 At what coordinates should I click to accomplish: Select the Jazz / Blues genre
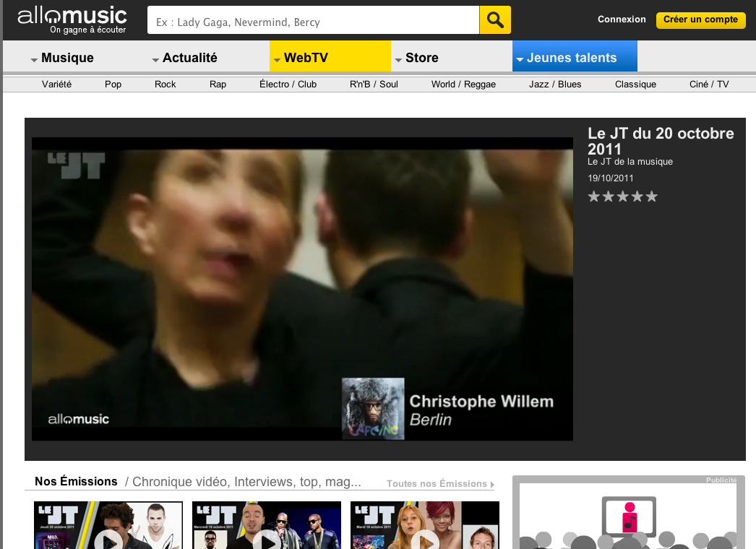coord(555,85)
